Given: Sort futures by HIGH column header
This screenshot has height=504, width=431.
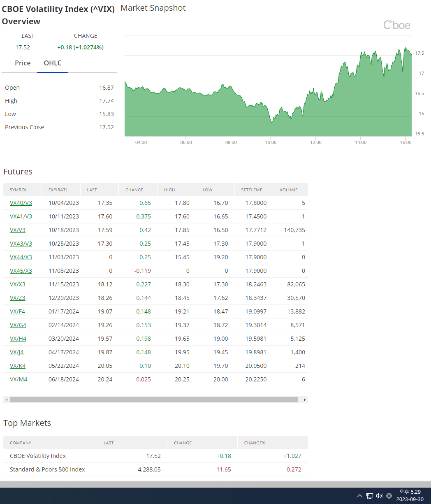Looking at the screenshot, I should coord(176,190).
